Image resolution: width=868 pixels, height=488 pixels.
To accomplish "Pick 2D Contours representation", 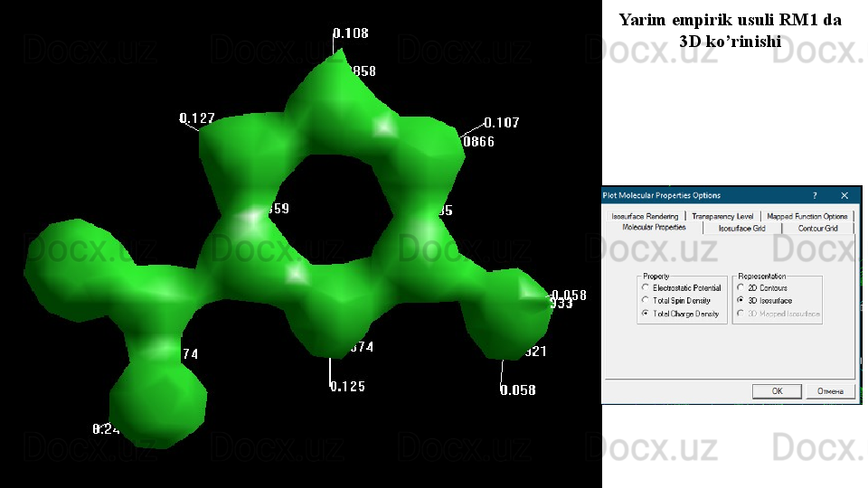I will (x=741, y=288).
